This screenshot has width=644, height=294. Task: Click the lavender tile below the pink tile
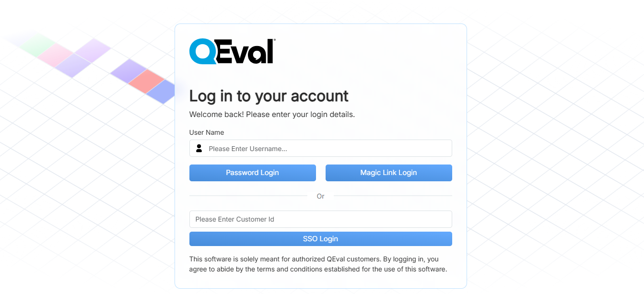73,65
